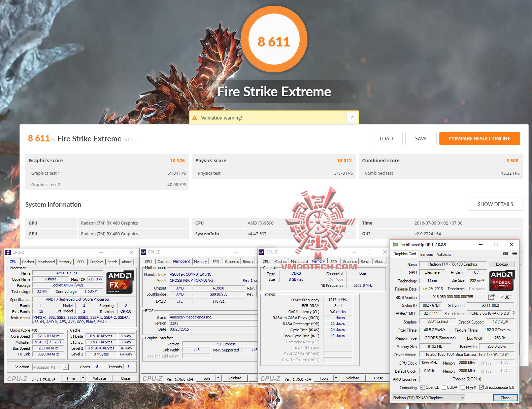Open About tab in CPU-Z Memory window
The image size is (532, 409).
click(380, 262)
